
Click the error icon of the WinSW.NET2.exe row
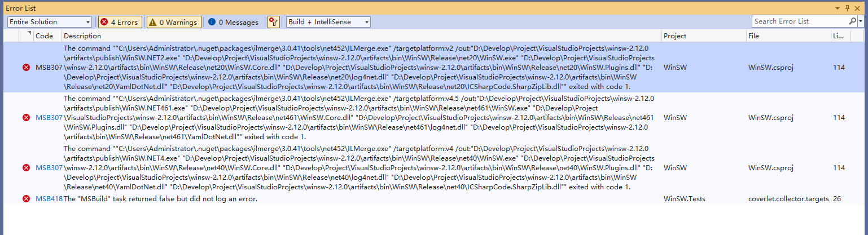(x=26, y=68)
